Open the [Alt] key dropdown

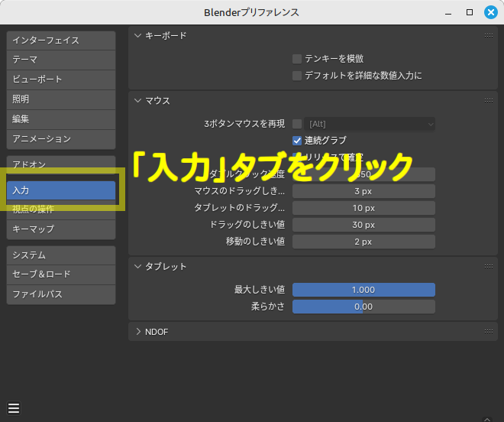(x=370, y=124)
